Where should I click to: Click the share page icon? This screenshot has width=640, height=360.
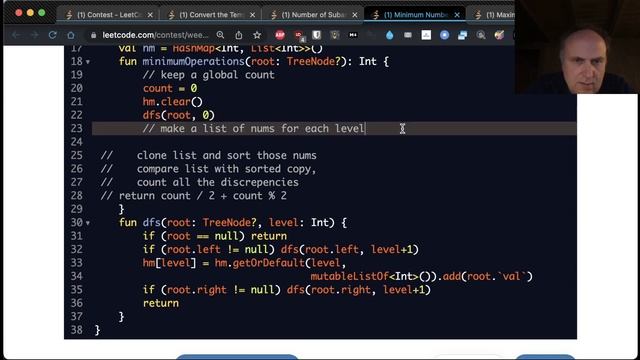pyautogui.click(x=239, y=35)
